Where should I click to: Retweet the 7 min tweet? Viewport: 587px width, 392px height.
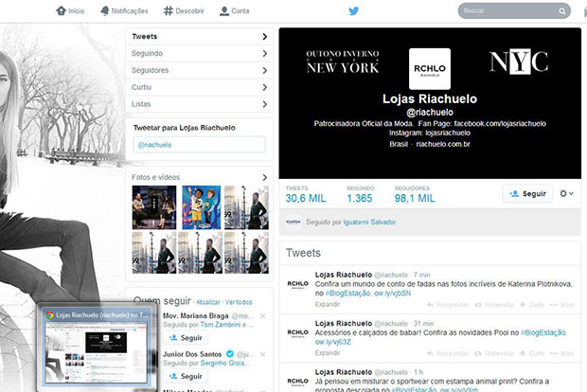494,305
